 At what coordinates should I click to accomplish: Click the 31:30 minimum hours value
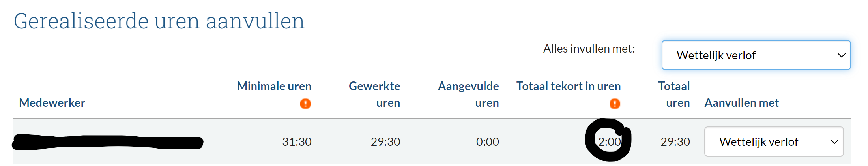(297, 141)
